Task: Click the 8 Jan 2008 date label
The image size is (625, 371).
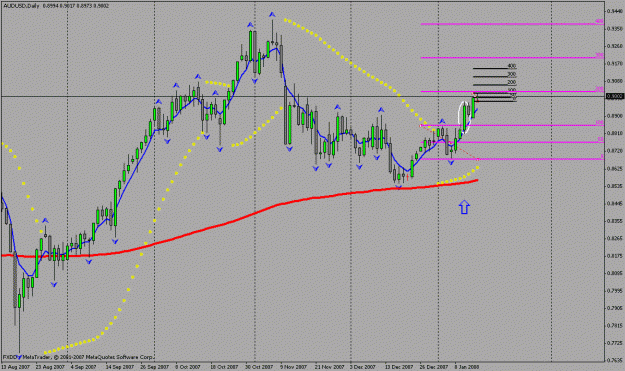Action: [x=467, y=367]
